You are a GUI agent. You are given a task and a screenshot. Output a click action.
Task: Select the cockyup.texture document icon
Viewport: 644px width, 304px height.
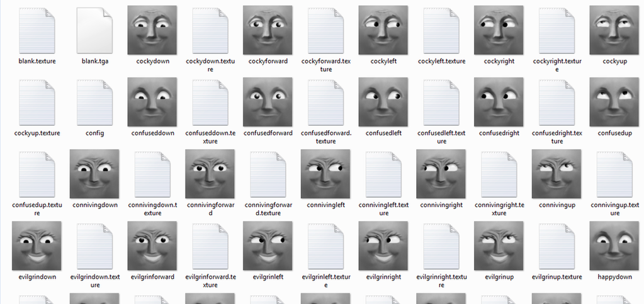pos(37,103)
